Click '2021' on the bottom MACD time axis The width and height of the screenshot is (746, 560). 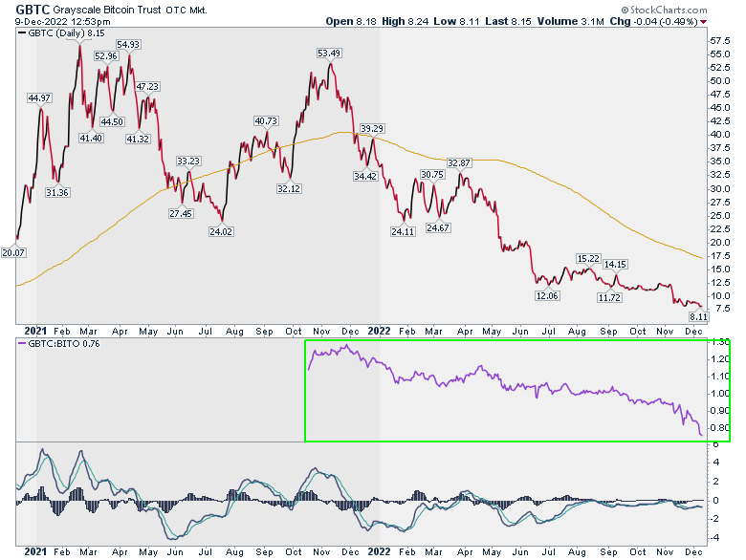pos(35,551)
